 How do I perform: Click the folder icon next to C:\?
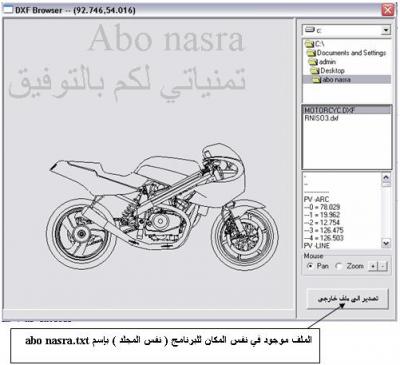[x=310, y=44]
